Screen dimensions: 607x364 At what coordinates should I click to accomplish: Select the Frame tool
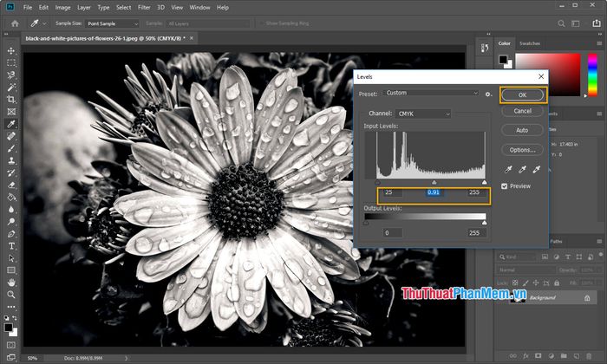[11, 112]
